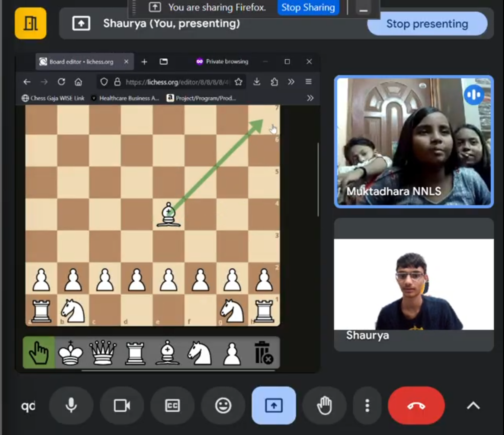Select the king piece from the palette
The width and height of the screenshot is (504, 435).
pyautogui.click(x=71, y=353)
